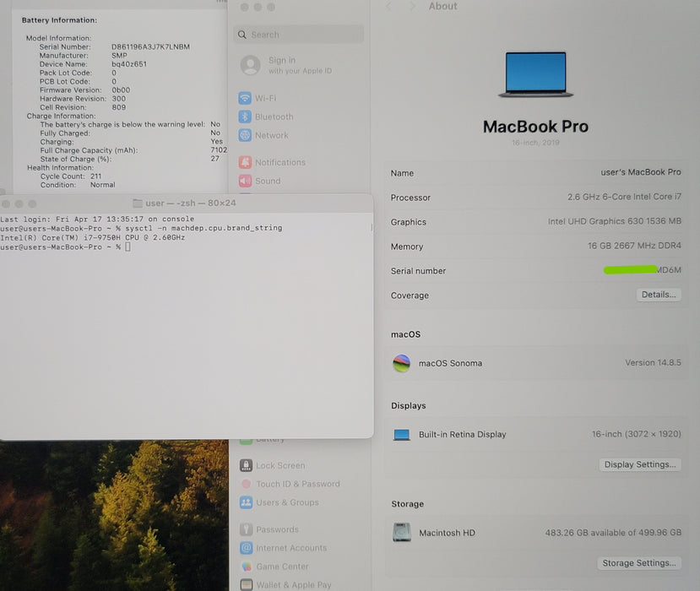Screen dimensions: 700x591
Task: Click the 16 GB 2667 MHz DDR4 text
Action: click(634, 246)
